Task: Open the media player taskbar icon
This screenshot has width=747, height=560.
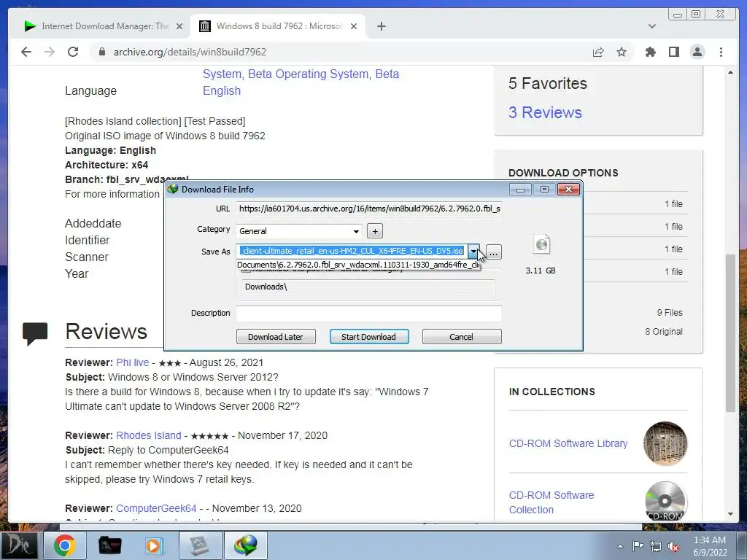Action: [x=155, y=545]
